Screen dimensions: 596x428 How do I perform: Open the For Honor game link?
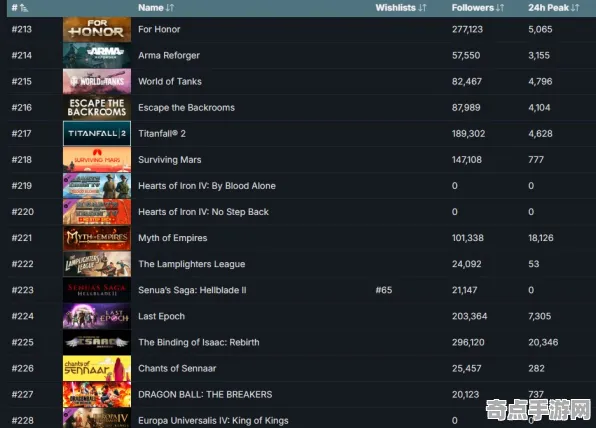click(159, 29)
